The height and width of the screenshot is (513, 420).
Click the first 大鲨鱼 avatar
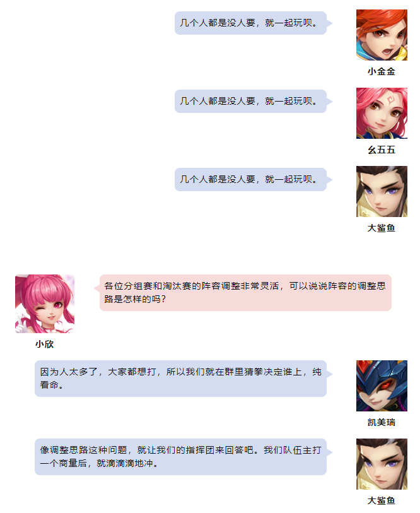click(x=382, y=191)
